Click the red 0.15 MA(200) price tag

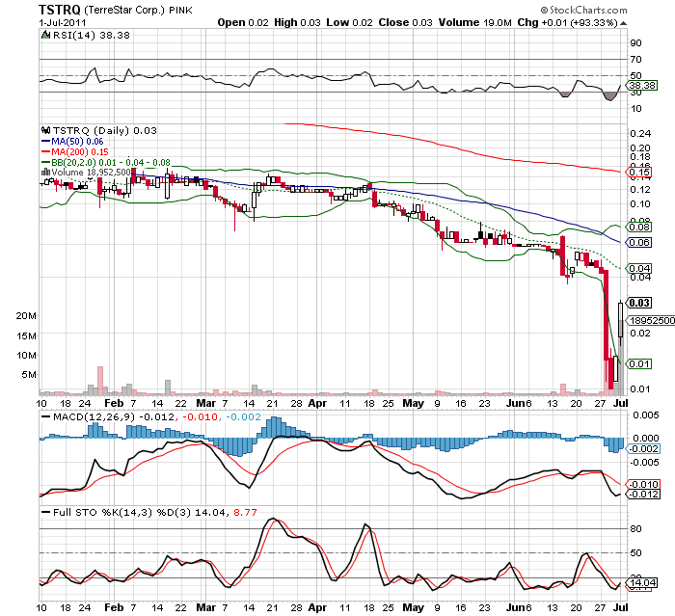638,173
